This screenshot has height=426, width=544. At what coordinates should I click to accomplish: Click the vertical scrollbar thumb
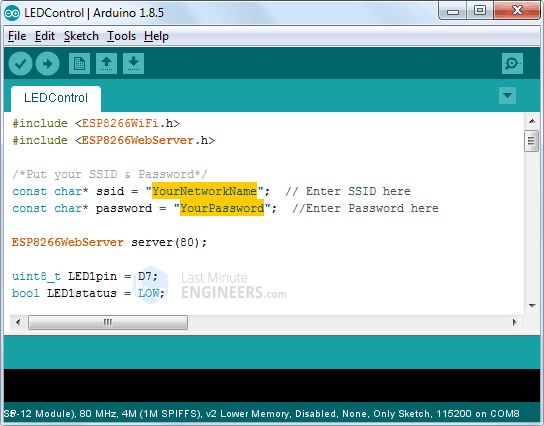[532, 141]
